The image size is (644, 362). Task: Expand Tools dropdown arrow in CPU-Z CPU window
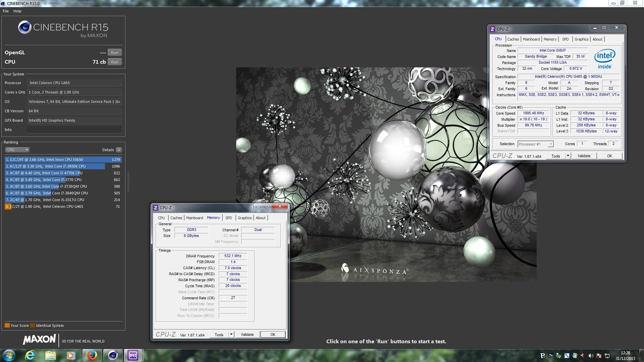(x=568, y=156)
